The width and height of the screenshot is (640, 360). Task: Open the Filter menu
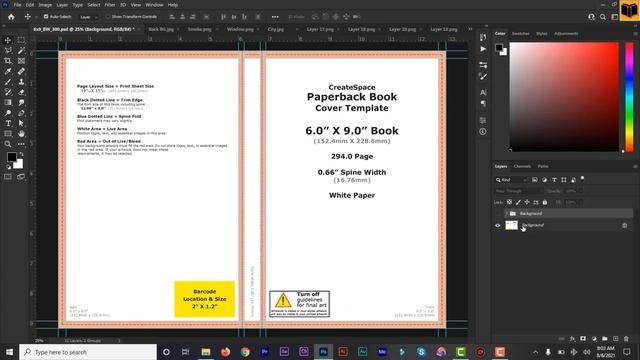tap(110, 5)
